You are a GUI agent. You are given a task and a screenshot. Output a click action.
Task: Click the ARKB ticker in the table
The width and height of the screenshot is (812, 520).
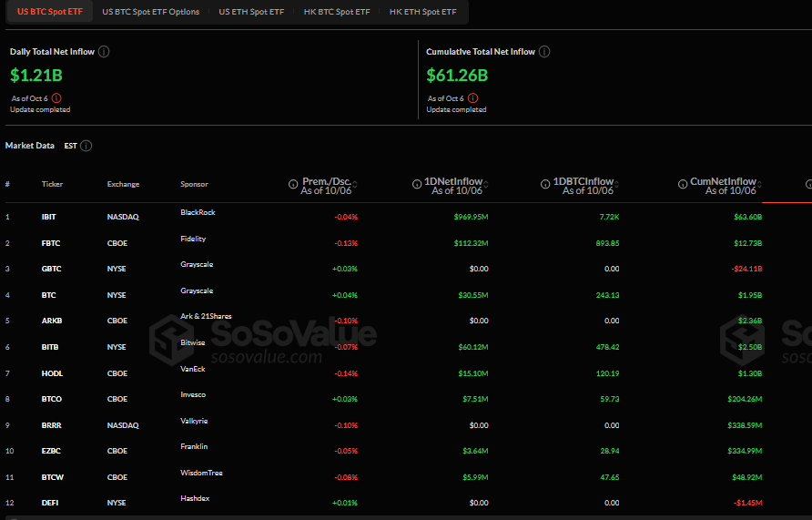(51, 321)
